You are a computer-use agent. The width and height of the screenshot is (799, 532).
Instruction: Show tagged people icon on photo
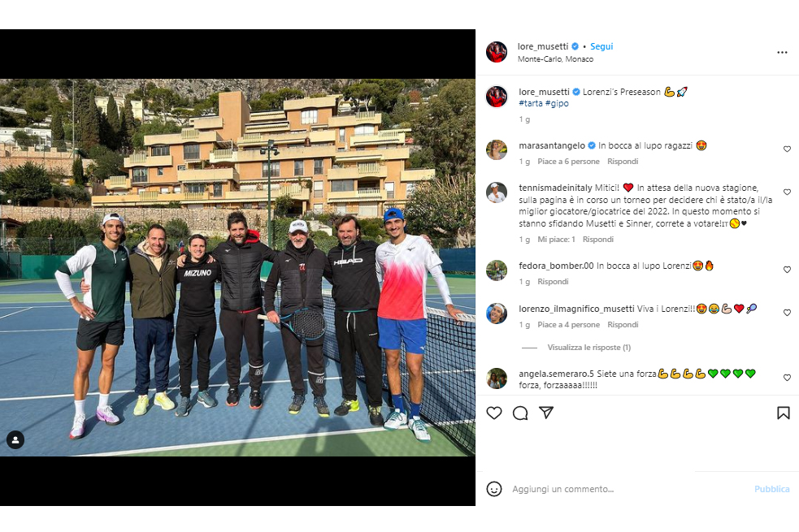click(x=15, y=440)
